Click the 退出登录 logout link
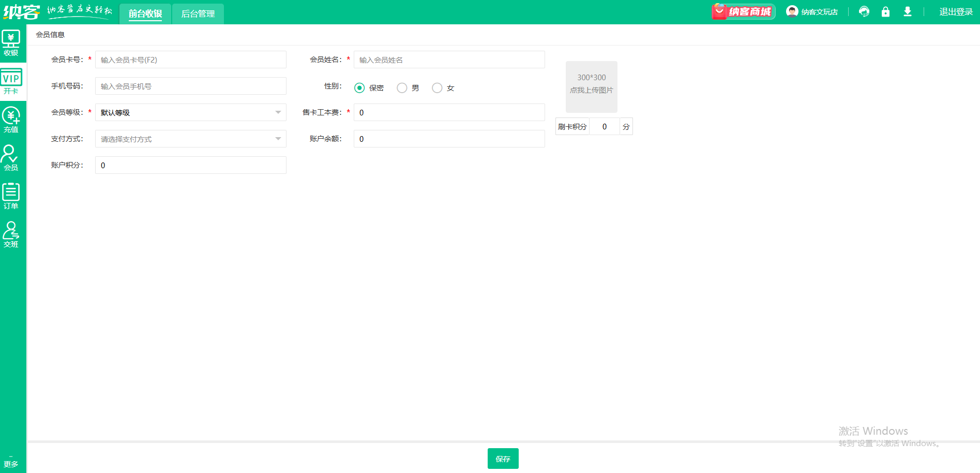 pyautogui.click(x=956, y=12)
